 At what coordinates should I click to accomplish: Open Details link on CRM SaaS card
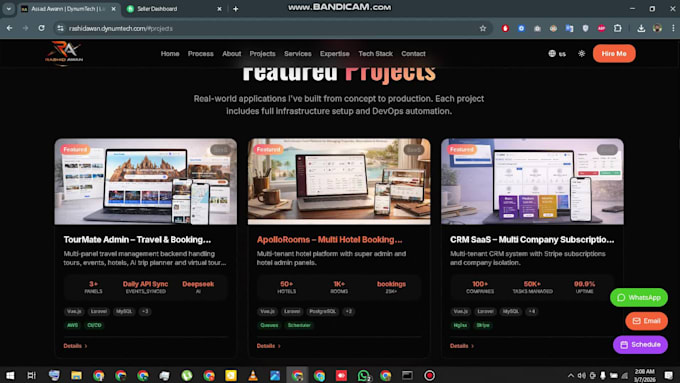pos(462,346)
